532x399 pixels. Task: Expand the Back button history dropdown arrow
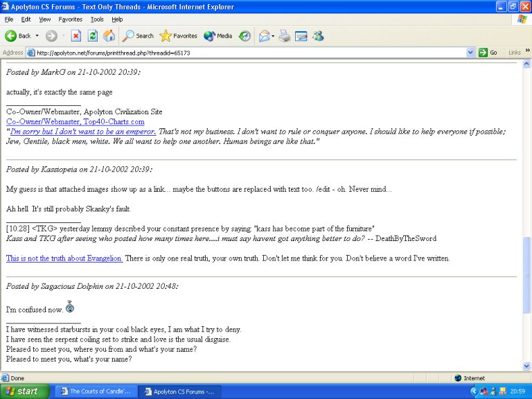[x=37, y=36]
